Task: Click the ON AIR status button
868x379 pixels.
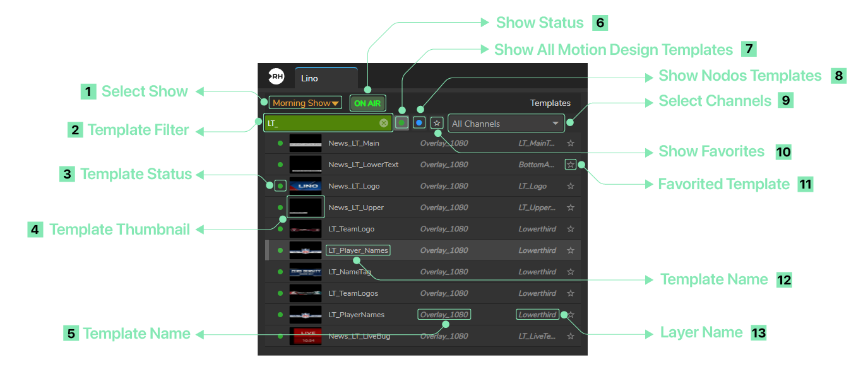Action: 367,103
